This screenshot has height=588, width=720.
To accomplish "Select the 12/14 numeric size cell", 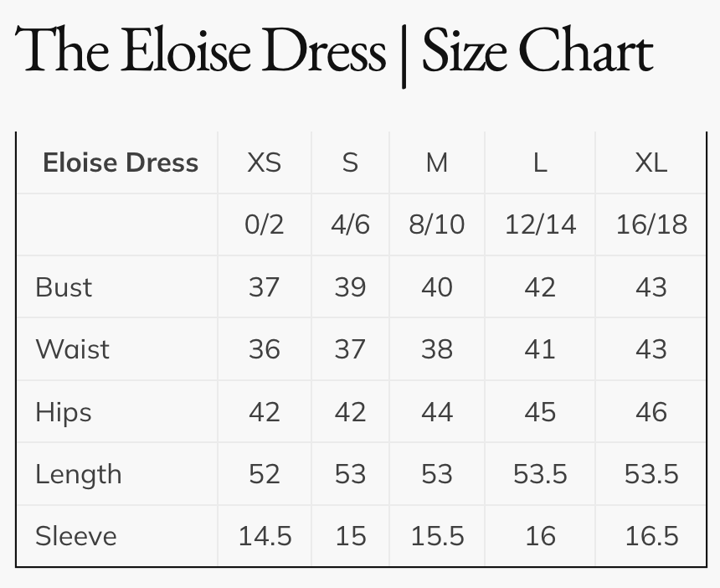I will 540,224.
